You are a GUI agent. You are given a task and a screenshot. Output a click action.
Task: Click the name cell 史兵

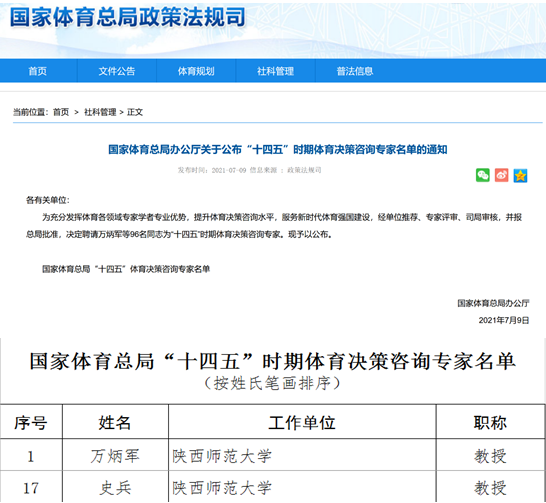click(115, 488)
